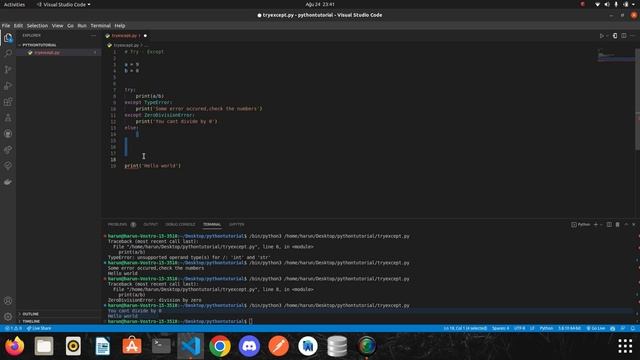Open the Explorer view in activity bar
Screen dimensions: 640x360
tap(8, 38)
